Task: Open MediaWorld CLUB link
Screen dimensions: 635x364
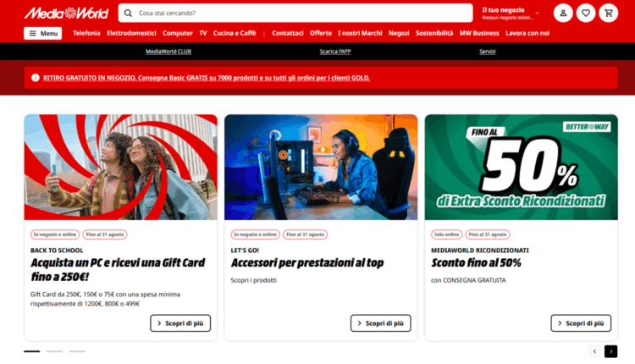Action: pos(168,52)
